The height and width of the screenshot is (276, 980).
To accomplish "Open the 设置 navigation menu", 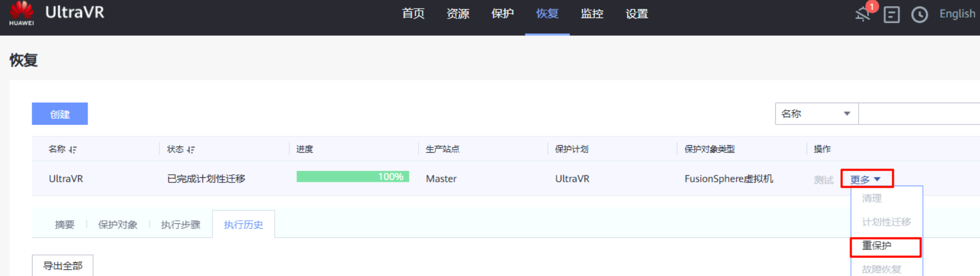I will click(x=636, y=14).
